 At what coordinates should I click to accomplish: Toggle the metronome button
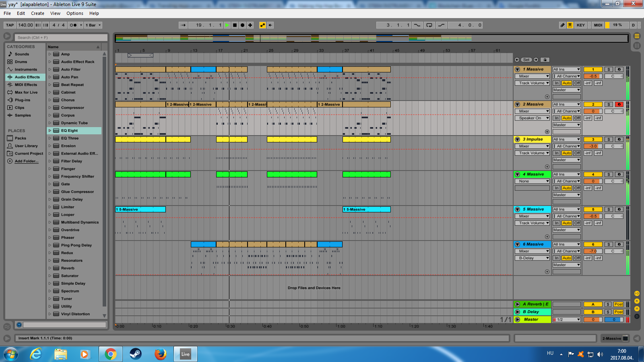tap(73, 25)
